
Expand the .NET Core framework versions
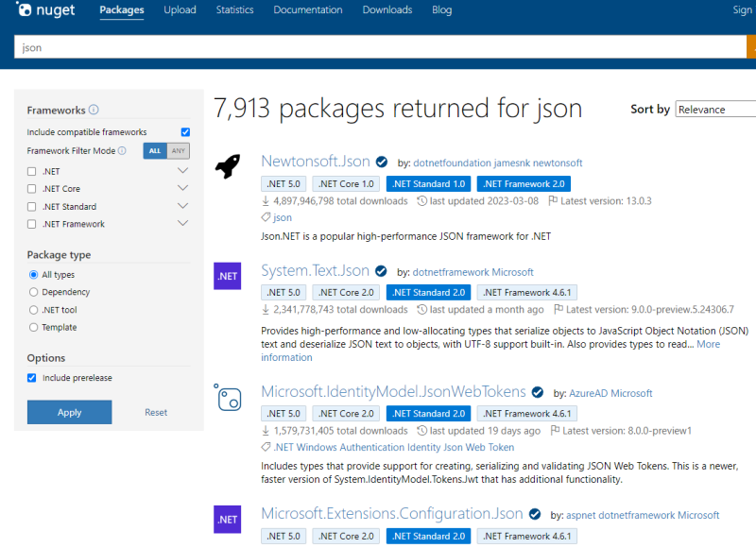pos(183,189)
